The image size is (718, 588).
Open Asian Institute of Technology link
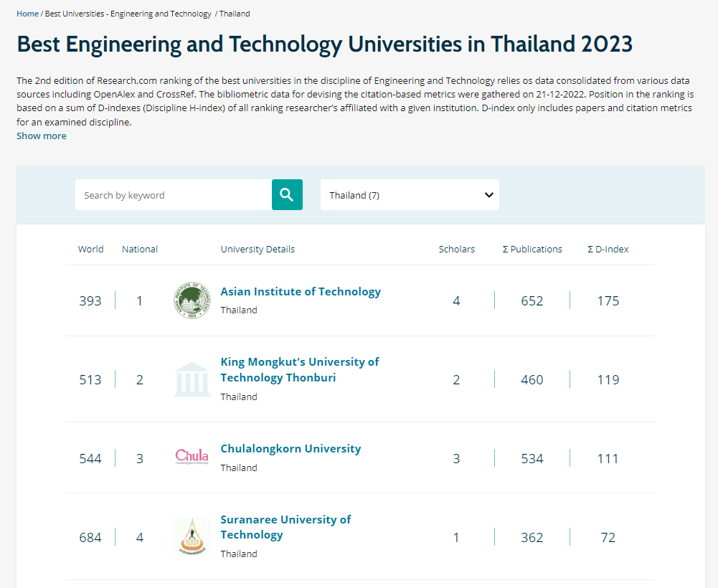tap(301, 292)
